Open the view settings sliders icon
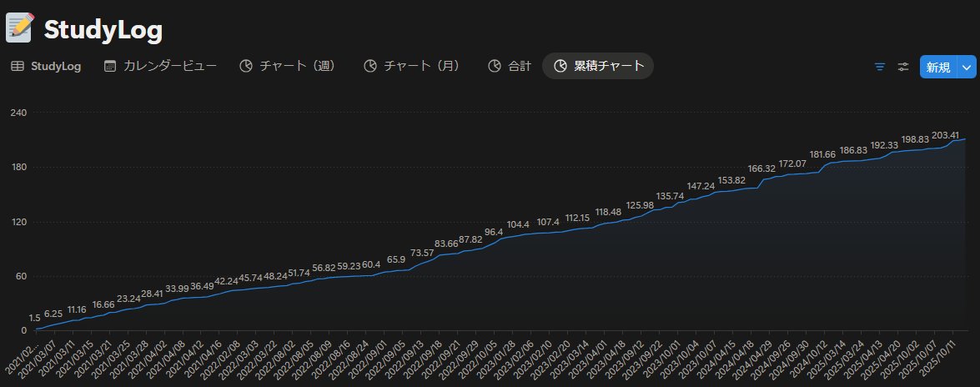Viewport: 980px width, 387px height. [x=903, y=67]
